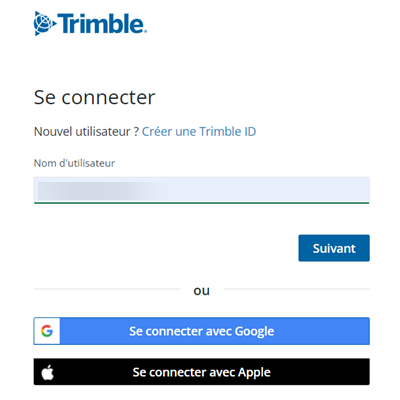Click the Trimble globe logo icon
The height and width of the screenshot is (400, 400).
pyautogui.click(x=45, y=23)
